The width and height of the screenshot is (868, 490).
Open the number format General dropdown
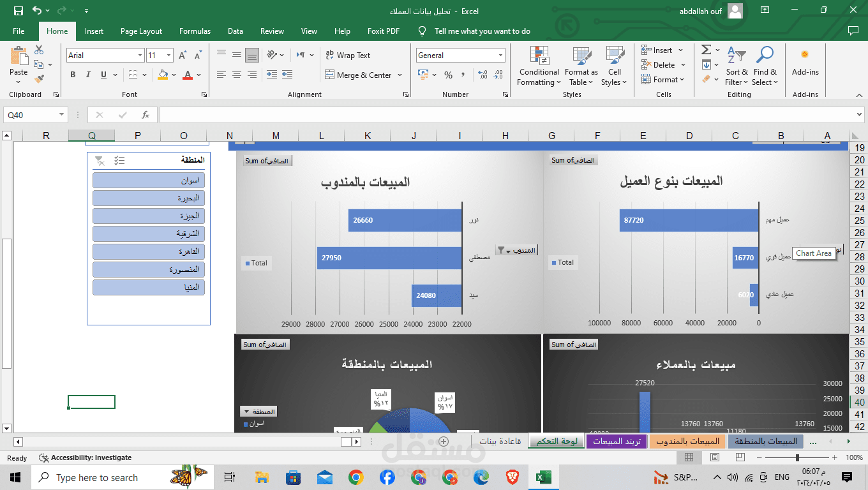click(500, 56)
